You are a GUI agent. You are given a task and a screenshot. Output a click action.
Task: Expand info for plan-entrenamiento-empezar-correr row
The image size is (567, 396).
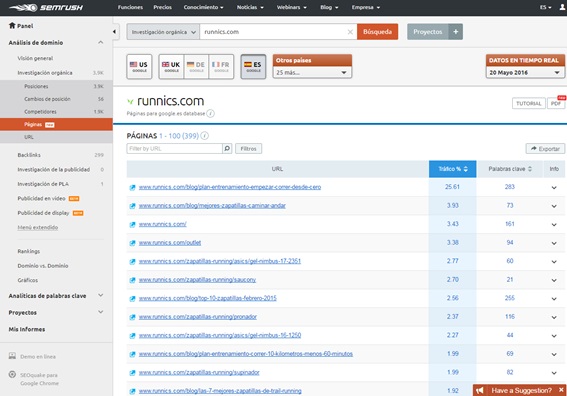point(554,187)
